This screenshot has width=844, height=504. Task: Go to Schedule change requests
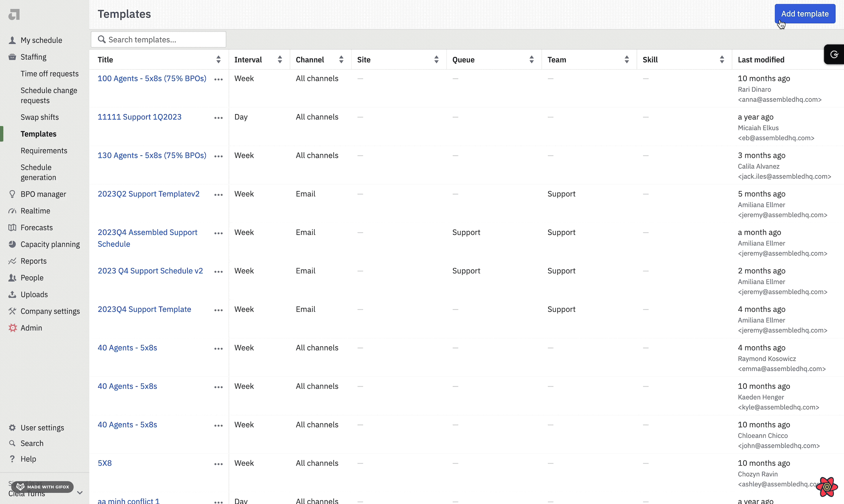pos(49,95)
